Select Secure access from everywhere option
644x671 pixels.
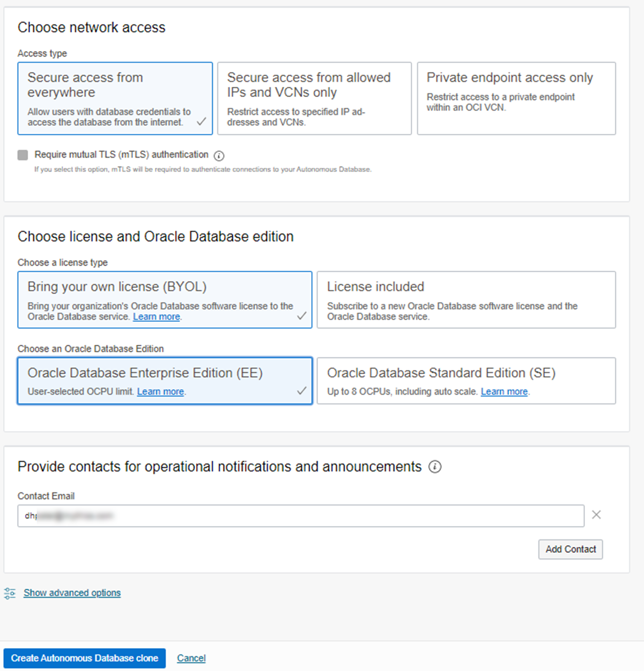pyautogui.click(x=115, y=99)
